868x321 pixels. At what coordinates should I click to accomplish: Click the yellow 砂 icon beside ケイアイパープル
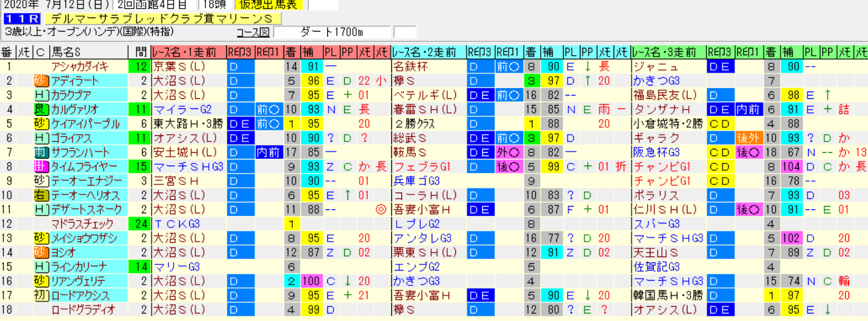40,124
